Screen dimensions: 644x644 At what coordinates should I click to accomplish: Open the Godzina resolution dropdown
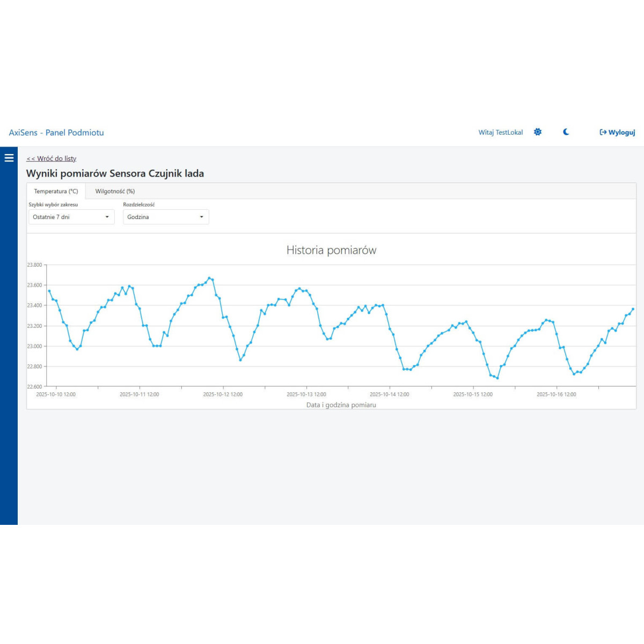(x=165, y=217)
